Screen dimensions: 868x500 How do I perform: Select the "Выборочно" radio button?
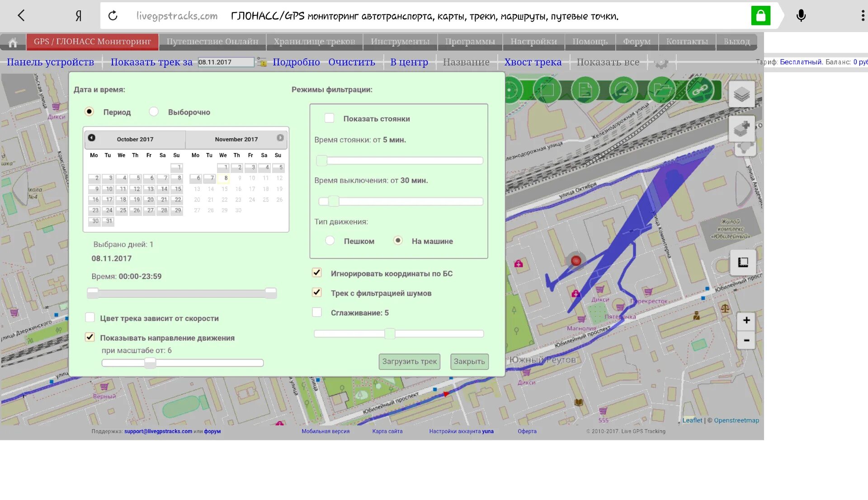tap(154, 112)
